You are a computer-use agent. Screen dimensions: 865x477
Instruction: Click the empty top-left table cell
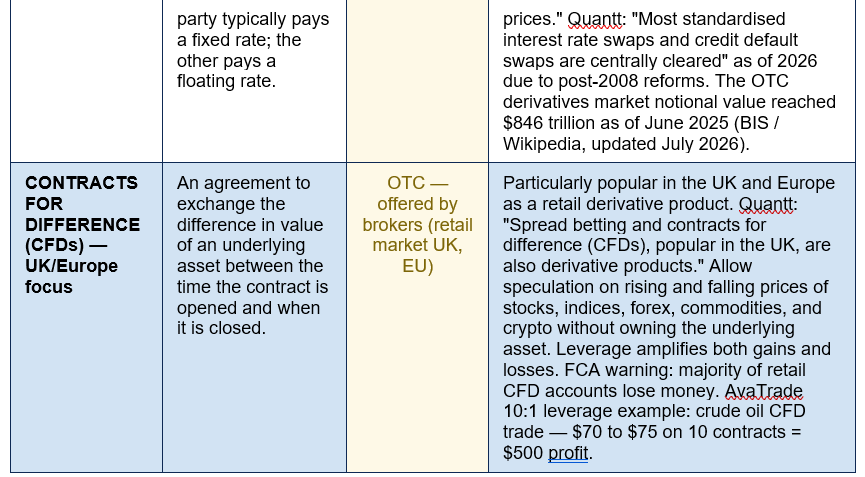click(x=86, y=81)
